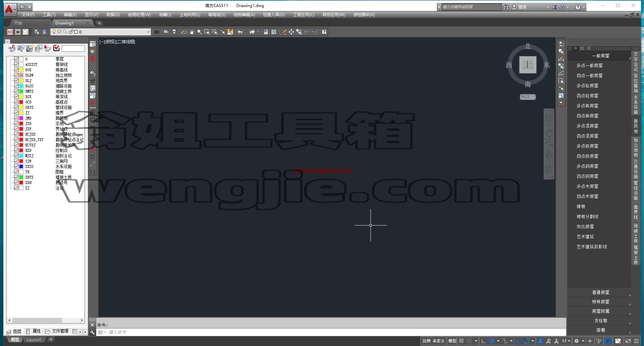Select 四点砖房屋 from the house list
The height and width of the screenshot is (346, 644).
point(587,116)
